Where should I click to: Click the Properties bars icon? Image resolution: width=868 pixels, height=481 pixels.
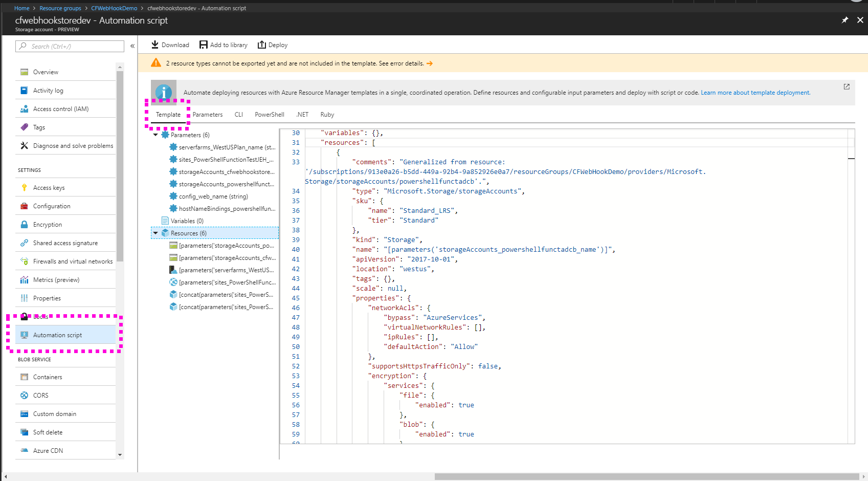pyautogui.click(x=24, y=298)
